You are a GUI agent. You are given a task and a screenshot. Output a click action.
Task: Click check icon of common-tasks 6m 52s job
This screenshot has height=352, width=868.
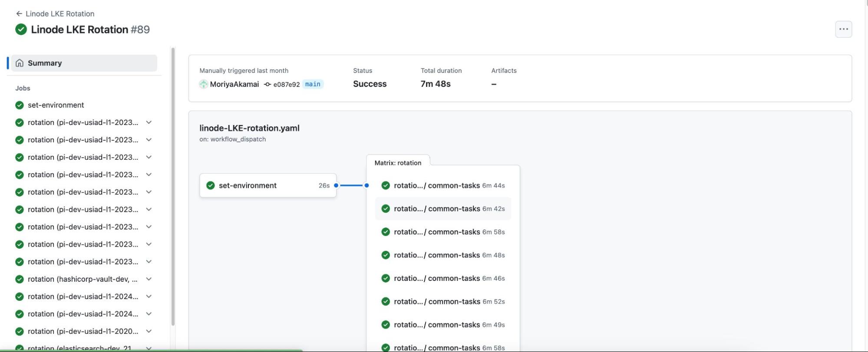click(x=386, y=302)
